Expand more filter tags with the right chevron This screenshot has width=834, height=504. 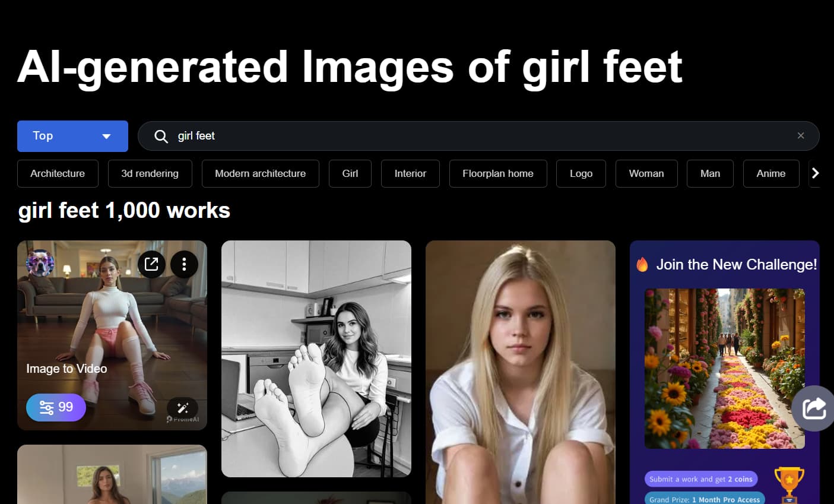click(816, 173)
